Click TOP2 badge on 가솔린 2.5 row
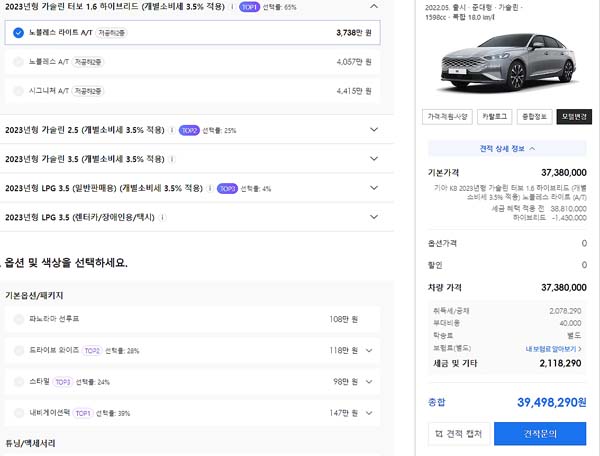Viewport: 600px width, 456px height. point(189,130)
